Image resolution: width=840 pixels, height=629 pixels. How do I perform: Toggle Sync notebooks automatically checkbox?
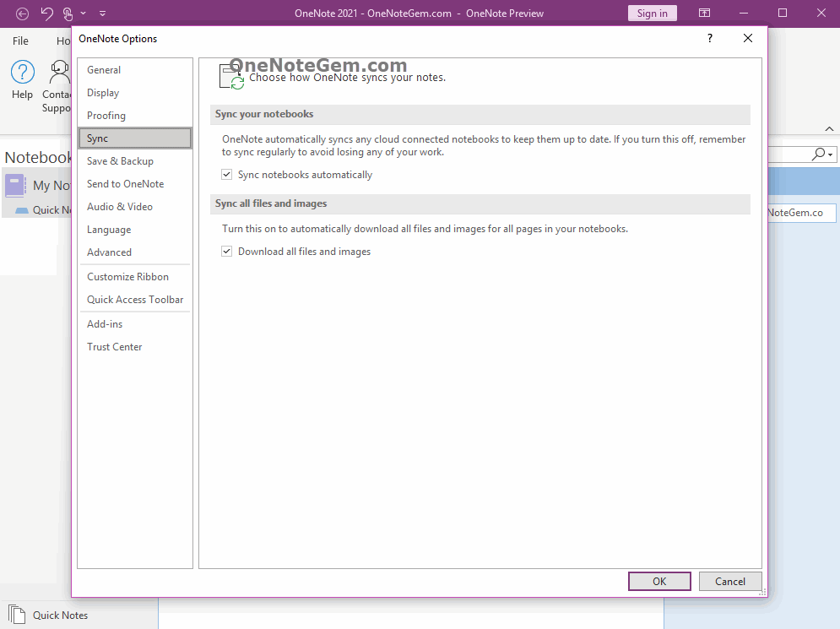click(226, 175)
